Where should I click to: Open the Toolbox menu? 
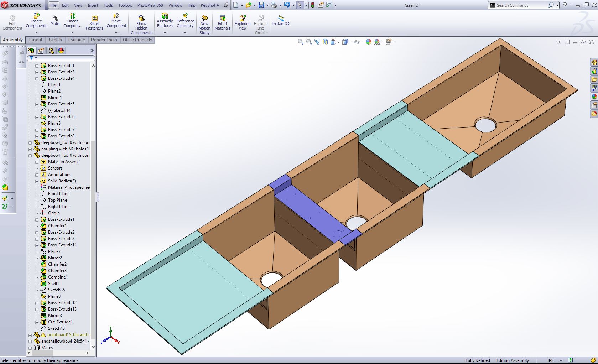click(125, 5)
